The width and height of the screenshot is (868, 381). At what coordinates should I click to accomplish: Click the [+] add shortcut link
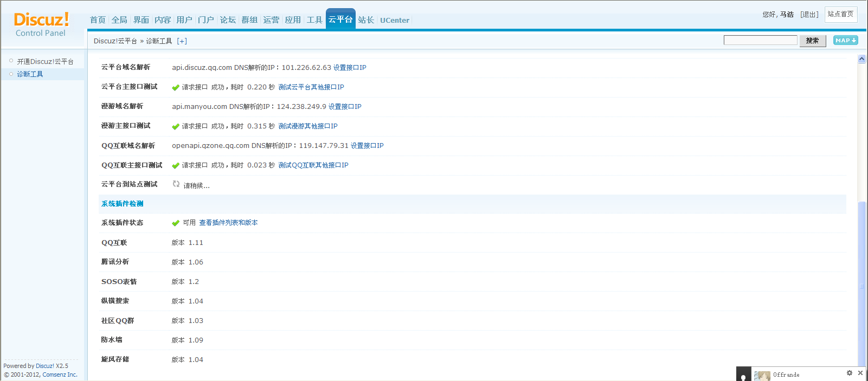(182, 41)
